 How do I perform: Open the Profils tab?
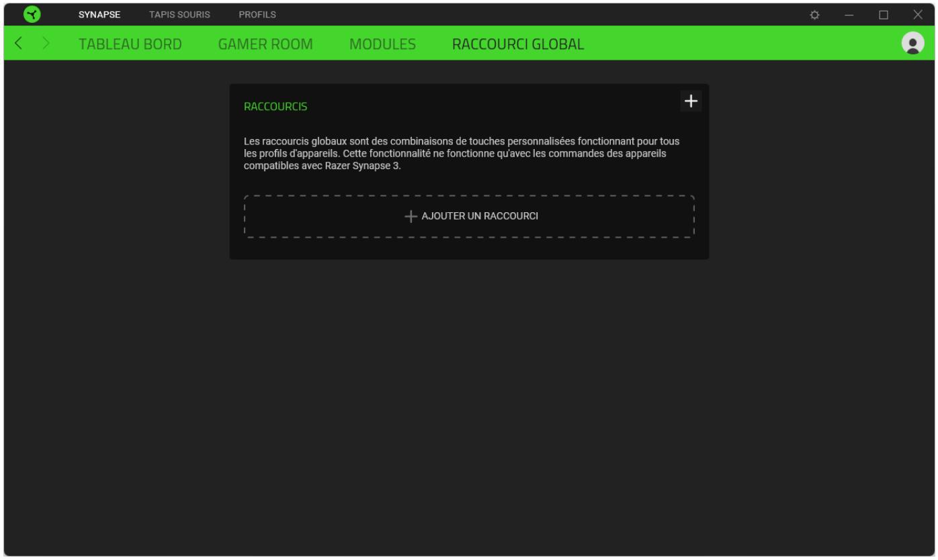coord(257,15)
